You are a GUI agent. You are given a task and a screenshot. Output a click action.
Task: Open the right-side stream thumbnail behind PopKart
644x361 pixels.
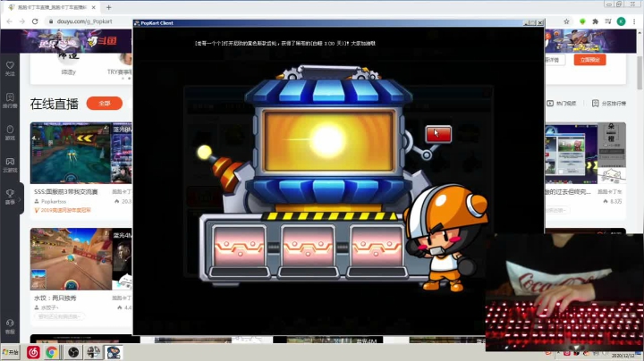pyautogui.click(x=585, y=153)
